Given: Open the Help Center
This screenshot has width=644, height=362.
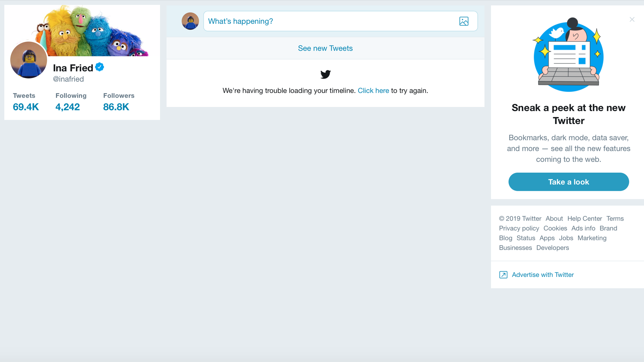Looking at the screenshot, I should tap(584, 219).
